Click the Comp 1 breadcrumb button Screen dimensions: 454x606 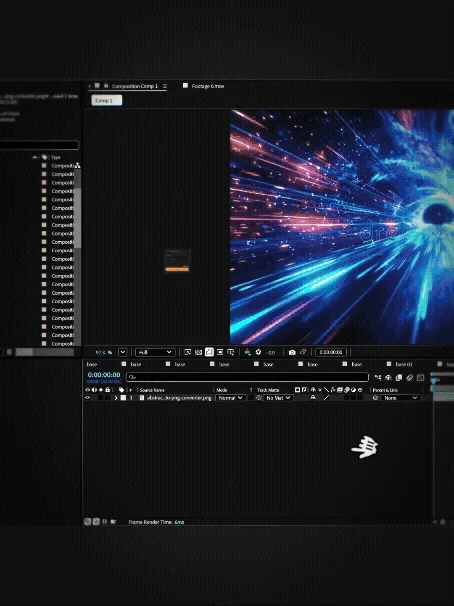(x=107, y=100)
